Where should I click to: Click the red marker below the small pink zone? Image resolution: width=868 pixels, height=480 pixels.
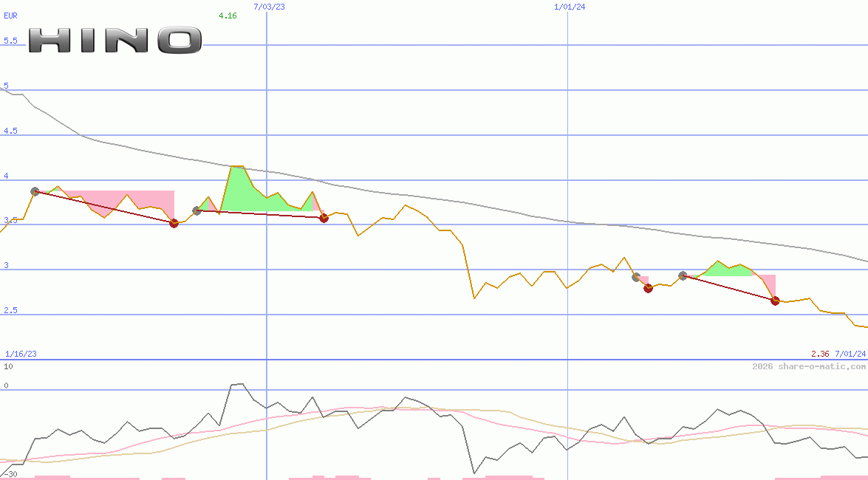click(649, 289)
